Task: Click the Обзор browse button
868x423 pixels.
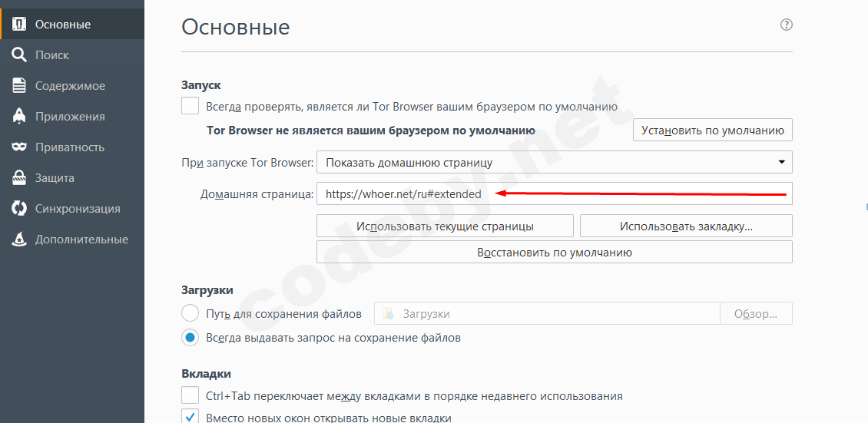Action: pos(756,313)
